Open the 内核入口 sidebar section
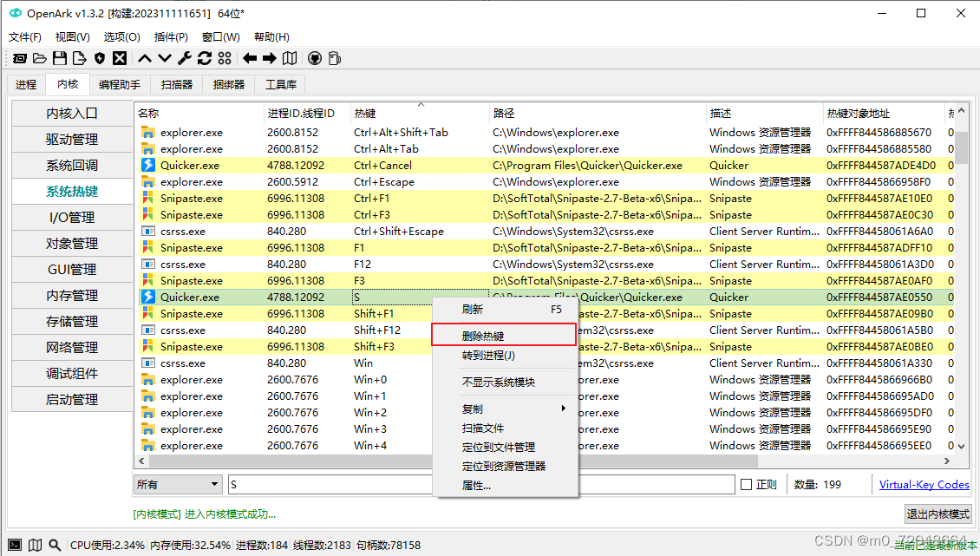 [x=72, y=114]
